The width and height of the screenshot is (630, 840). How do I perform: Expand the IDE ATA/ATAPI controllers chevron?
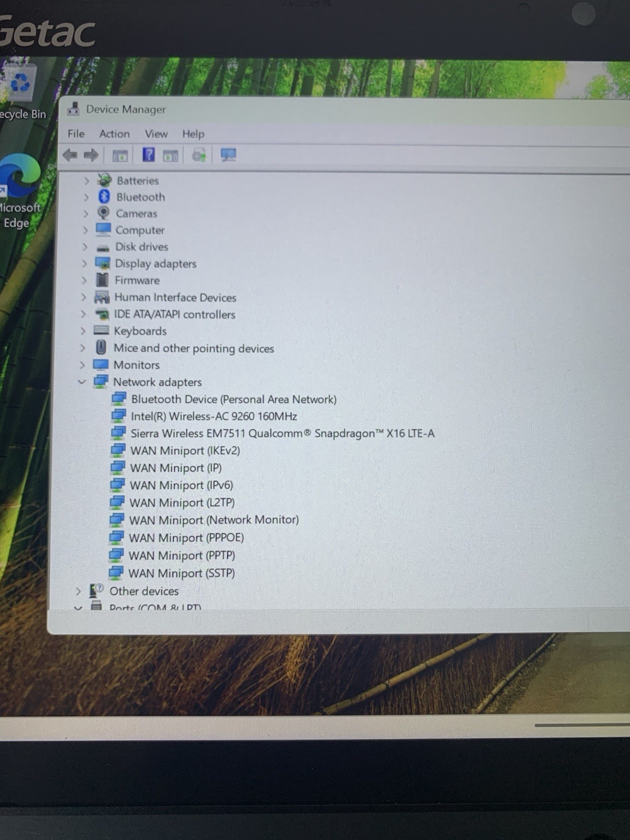[x=83, y=314]
